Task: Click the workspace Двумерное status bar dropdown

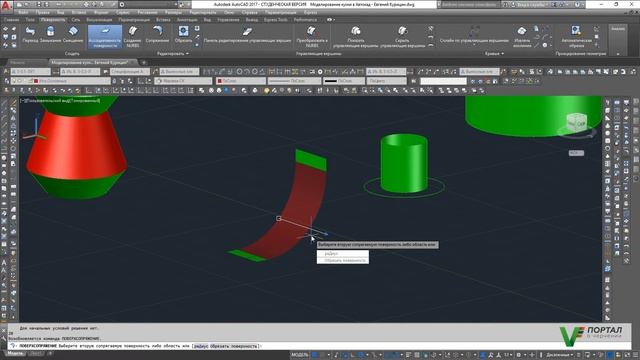Action: click(x=560, y=355)
